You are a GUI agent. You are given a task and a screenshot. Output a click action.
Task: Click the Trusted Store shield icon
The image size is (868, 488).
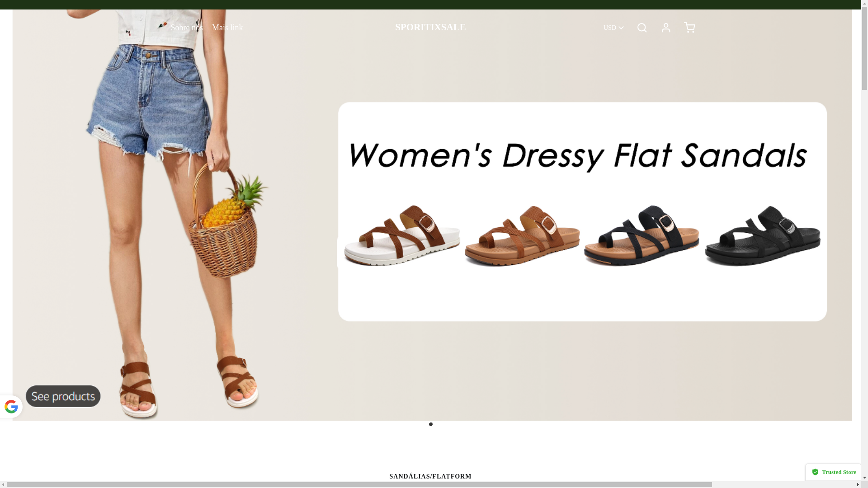coord(815,472)
